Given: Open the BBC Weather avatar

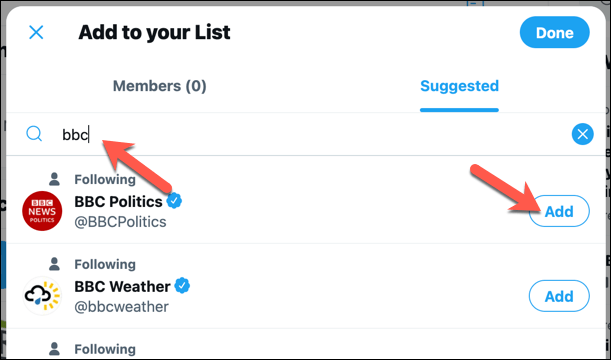Looking at the screenshot, I should [42, 296].
